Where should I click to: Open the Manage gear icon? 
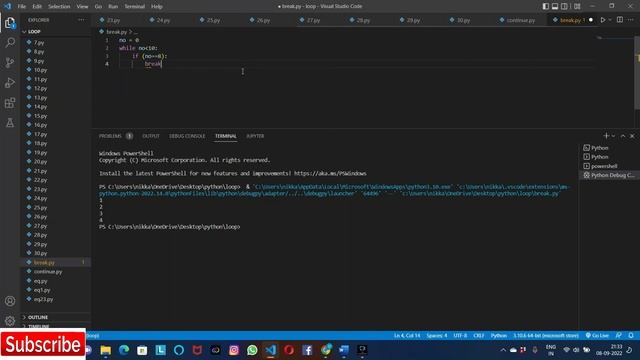tap(10, 321)
